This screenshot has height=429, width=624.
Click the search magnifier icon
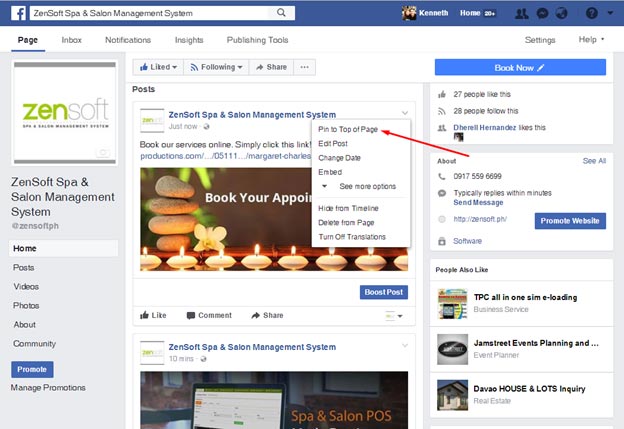(x=281, y=13)
